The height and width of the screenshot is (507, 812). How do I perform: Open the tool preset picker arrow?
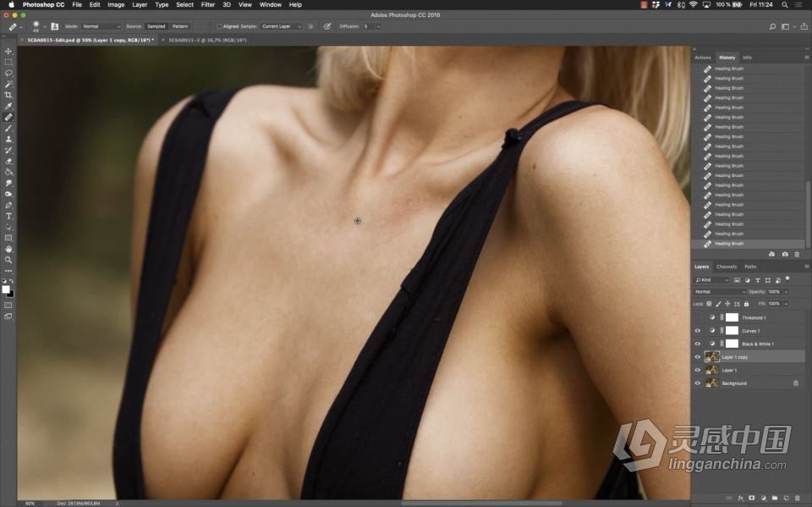pos(20,26)
